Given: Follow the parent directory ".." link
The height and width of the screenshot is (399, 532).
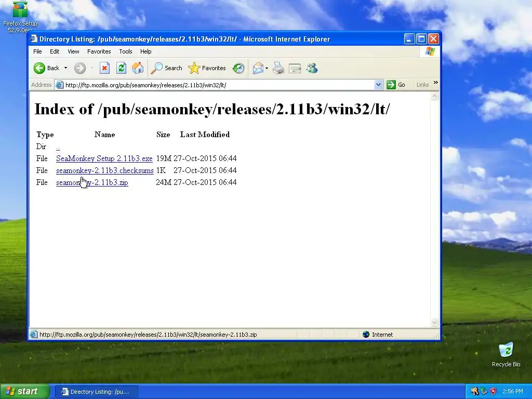Looking at the screenshot, I should click(58, 147).
